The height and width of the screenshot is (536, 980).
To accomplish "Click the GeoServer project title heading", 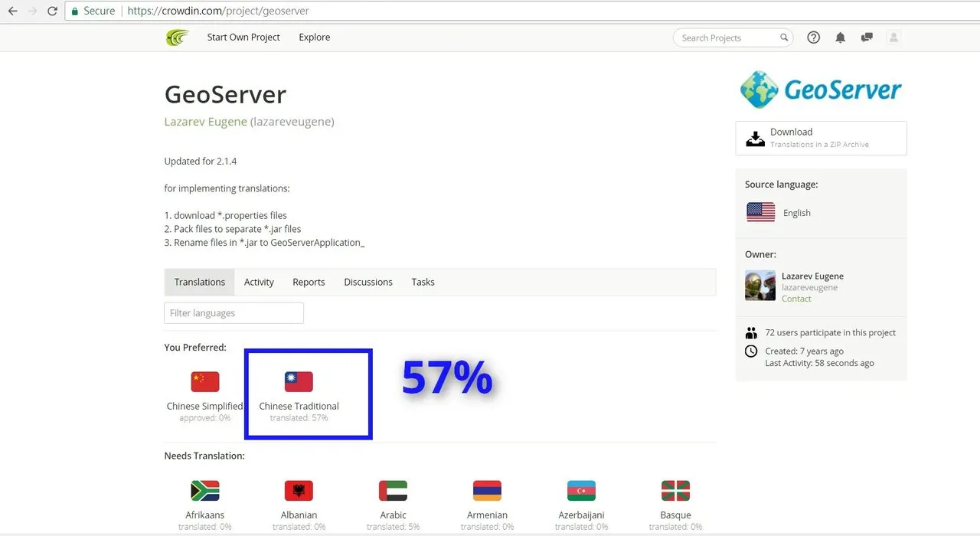I will pos(225,94).
